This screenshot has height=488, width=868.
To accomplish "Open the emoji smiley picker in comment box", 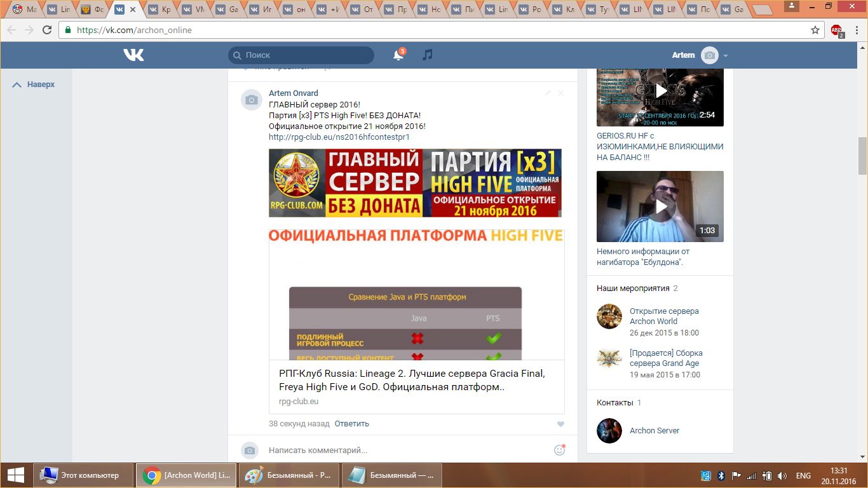I will (x=559, y=450).
